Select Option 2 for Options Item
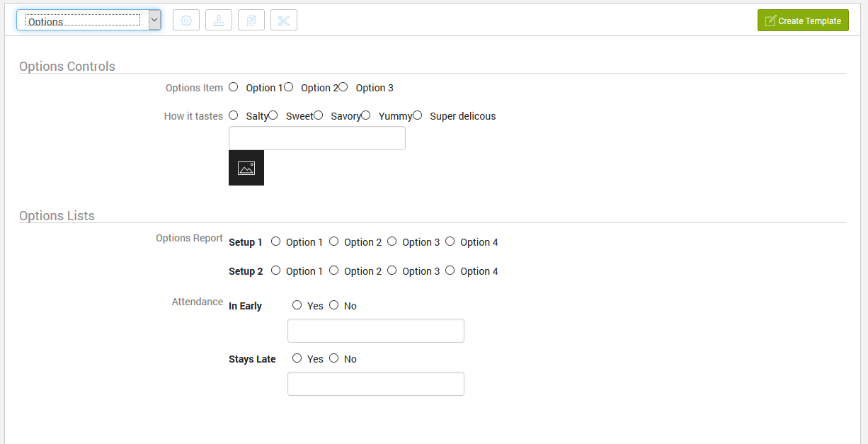The width and height of the screenshot is (868, 444). pyautogui.click(x=288, y=87)
